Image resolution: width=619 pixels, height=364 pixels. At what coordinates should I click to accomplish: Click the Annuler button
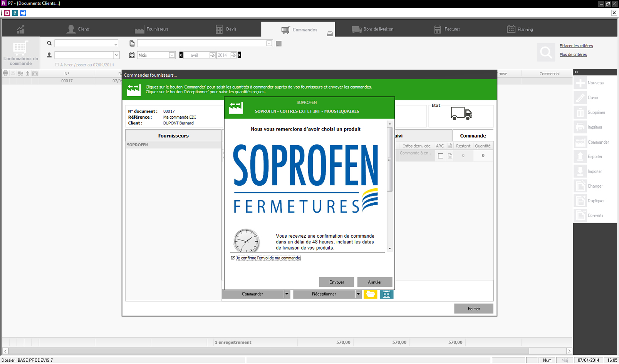point(375,282)
